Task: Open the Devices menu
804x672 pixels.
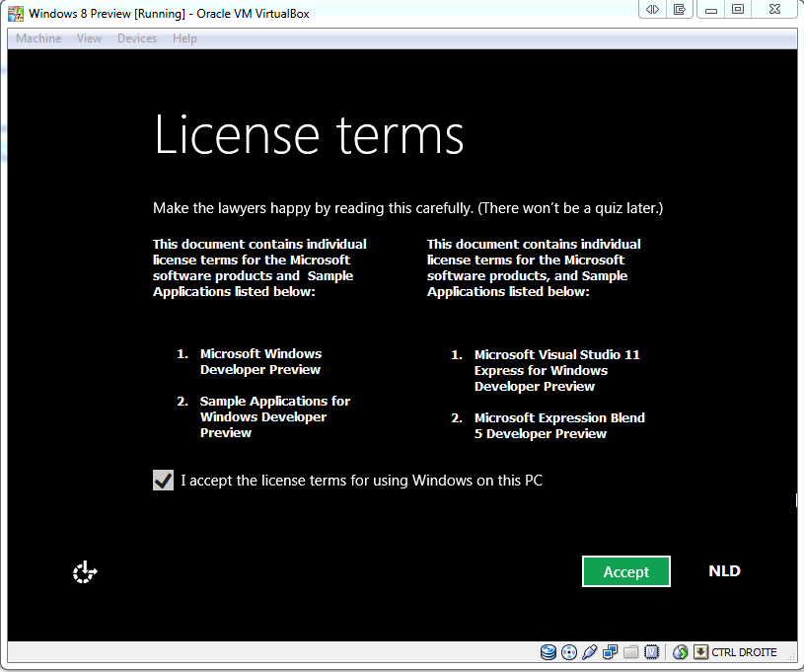Action: click(137, 38)
